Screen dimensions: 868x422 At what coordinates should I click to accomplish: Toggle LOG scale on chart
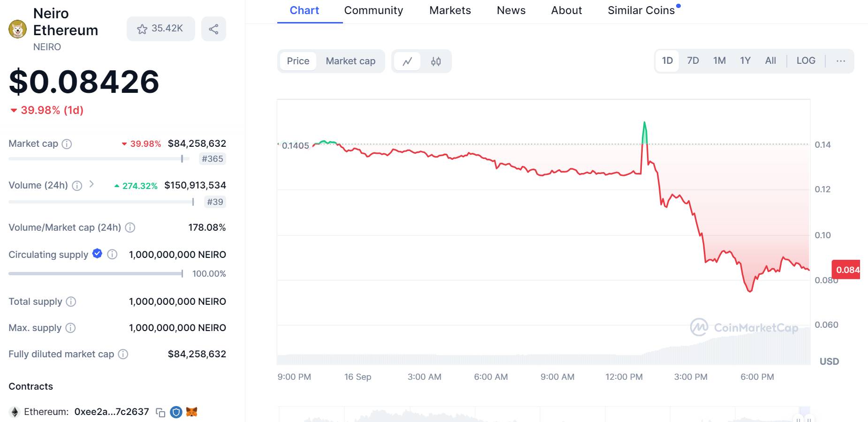pos(806,61)
